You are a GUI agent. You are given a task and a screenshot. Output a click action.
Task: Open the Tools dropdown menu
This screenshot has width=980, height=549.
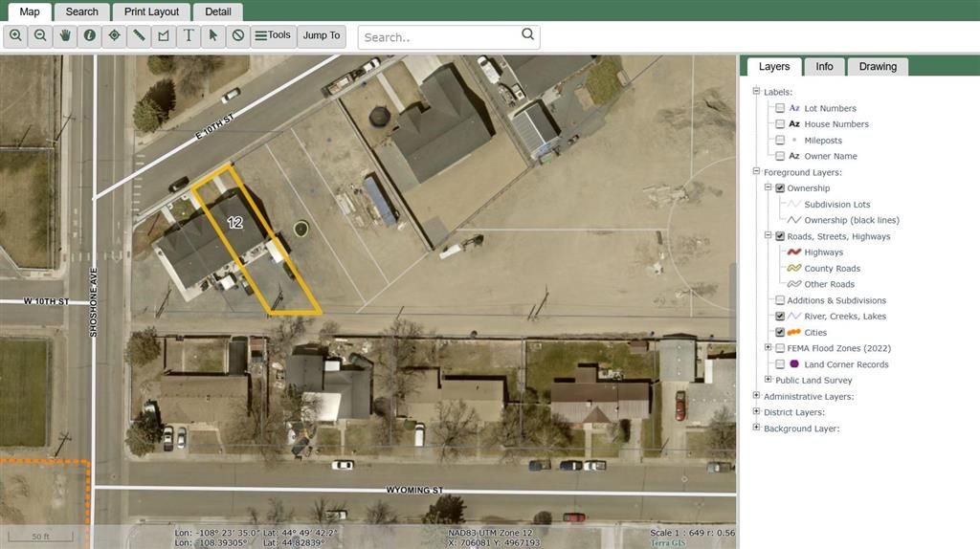272,35
